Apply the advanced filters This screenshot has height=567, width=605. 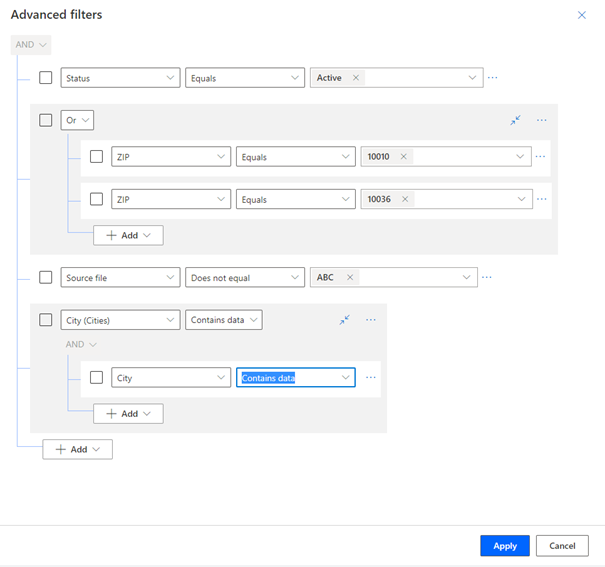(x=505, y=545)
